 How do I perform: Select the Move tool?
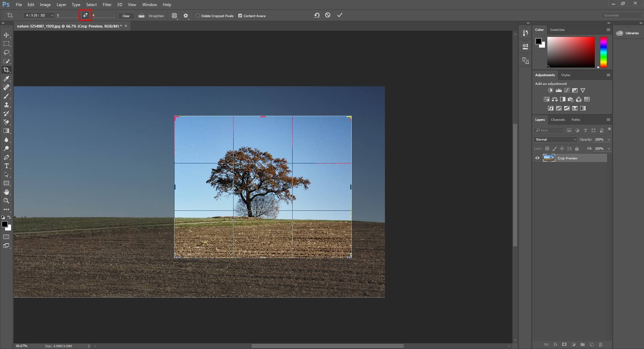(7, 35)
